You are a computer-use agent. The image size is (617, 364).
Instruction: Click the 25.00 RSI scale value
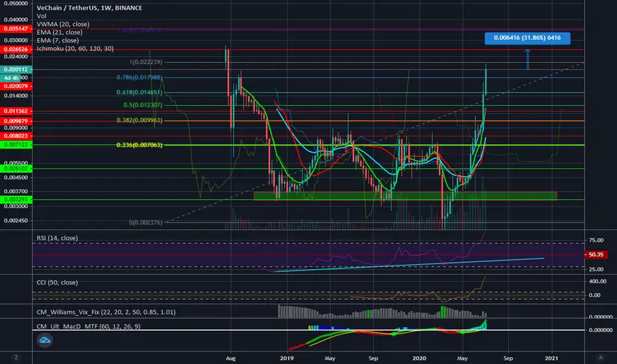(596, 269)
